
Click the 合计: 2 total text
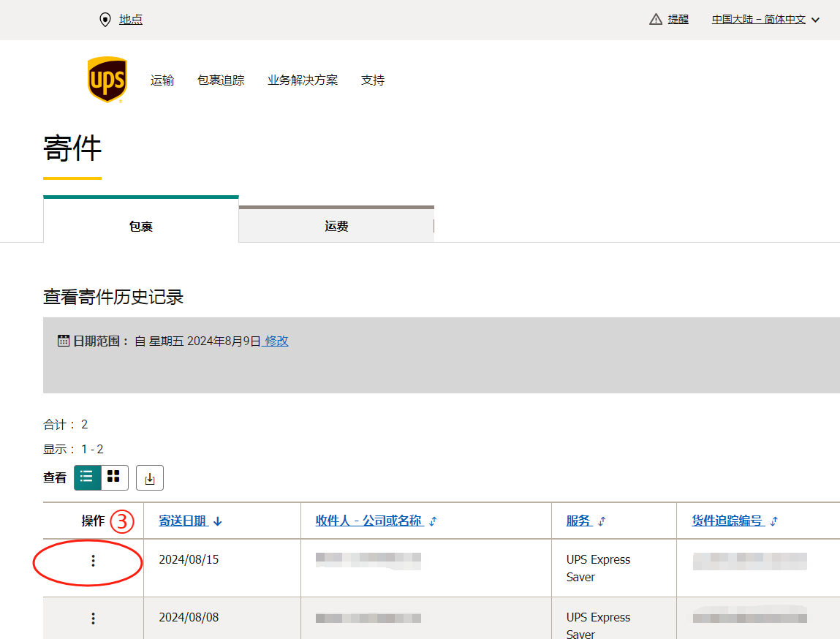click(65, 425)
